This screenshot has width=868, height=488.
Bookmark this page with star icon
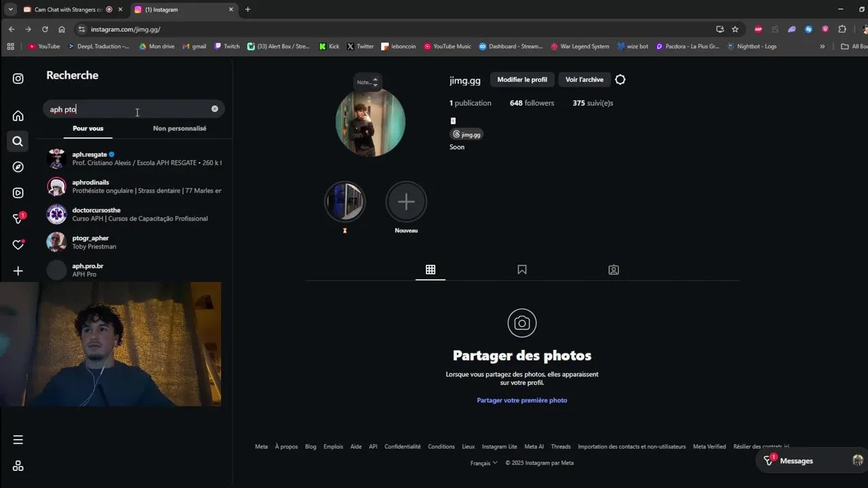point(735,29)
